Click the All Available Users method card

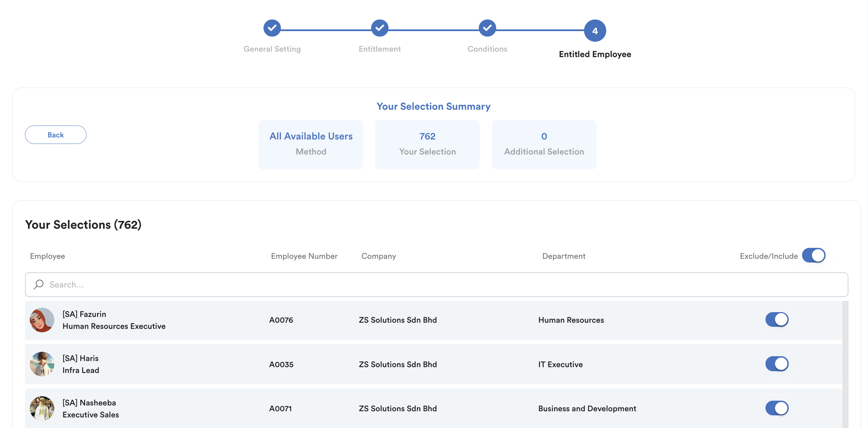(311, 144)
